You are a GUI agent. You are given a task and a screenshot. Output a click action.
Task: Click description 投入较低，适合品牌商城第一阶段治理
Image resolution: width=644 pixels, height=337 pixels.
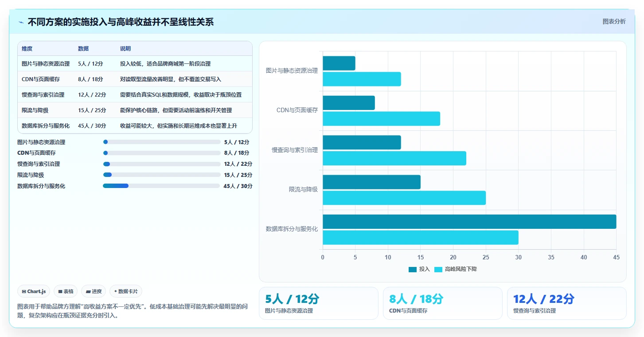point(165,64)
